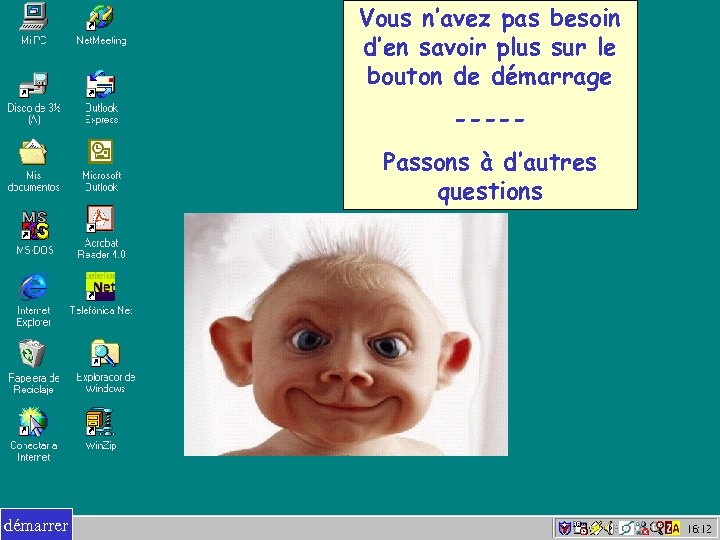Open the speaker volume tray icon

tap(609, 528)
